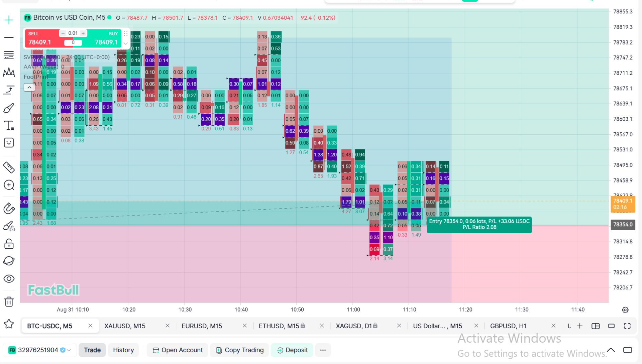Image resolution: width=642 pixels, height=364 pixels.
Task: Open the emoji sticker tool
Action: [9, 143]
